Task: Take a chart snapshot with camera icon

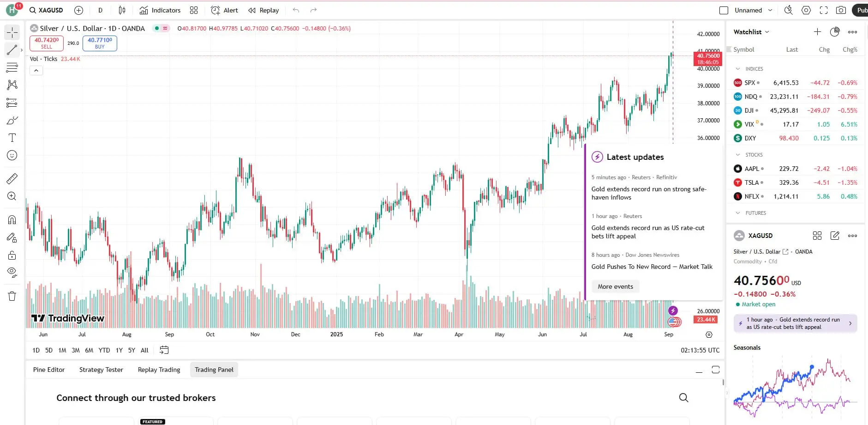Action: [841, 10]
